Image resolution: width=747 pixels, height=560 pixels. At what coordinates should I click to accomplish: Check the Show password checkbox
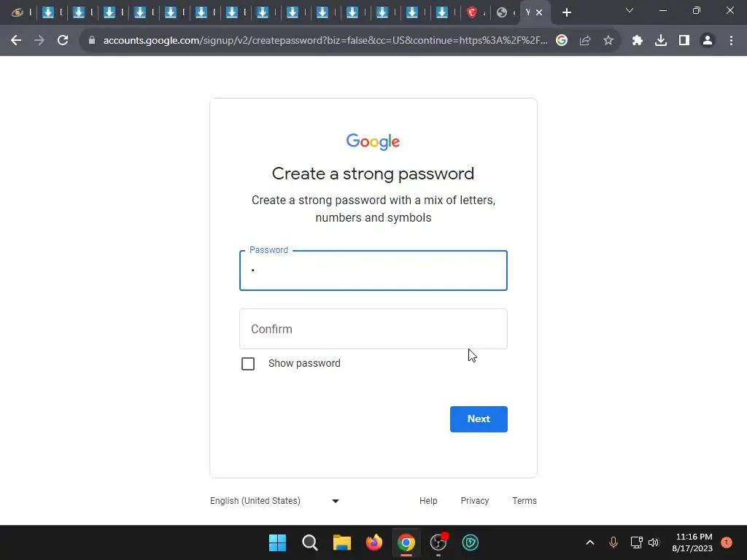click(x=248, y=364)
